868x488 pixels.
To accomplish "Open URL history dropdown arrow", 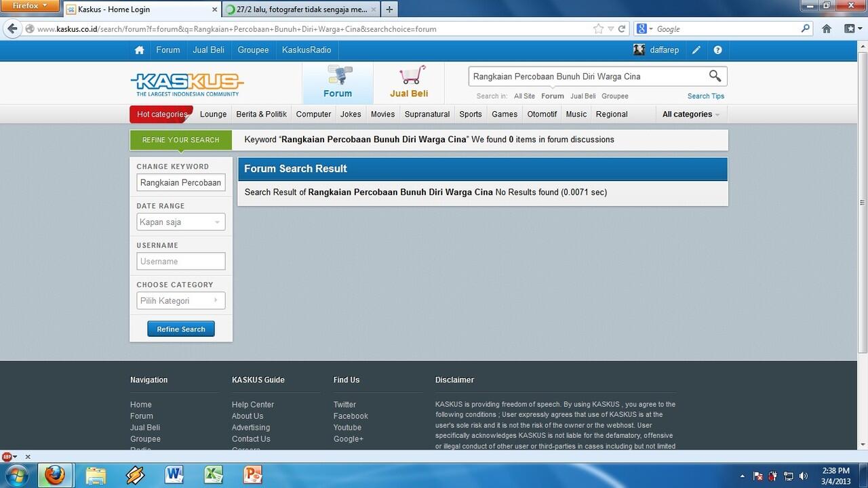I will (611, 28).
